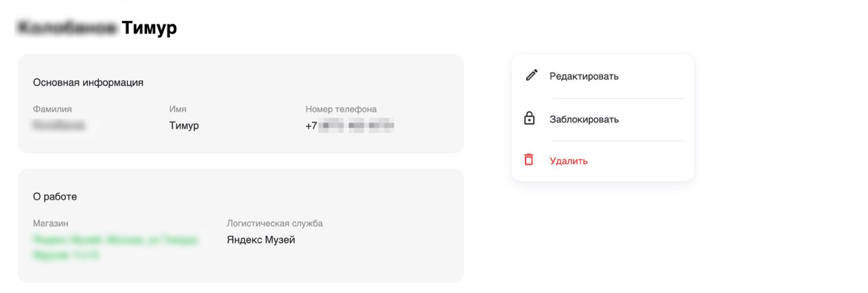Screen dimensions: 868x293
Task: Choose the Заблокировать text option
Action: pyautogui.click(x=584, y=119)
